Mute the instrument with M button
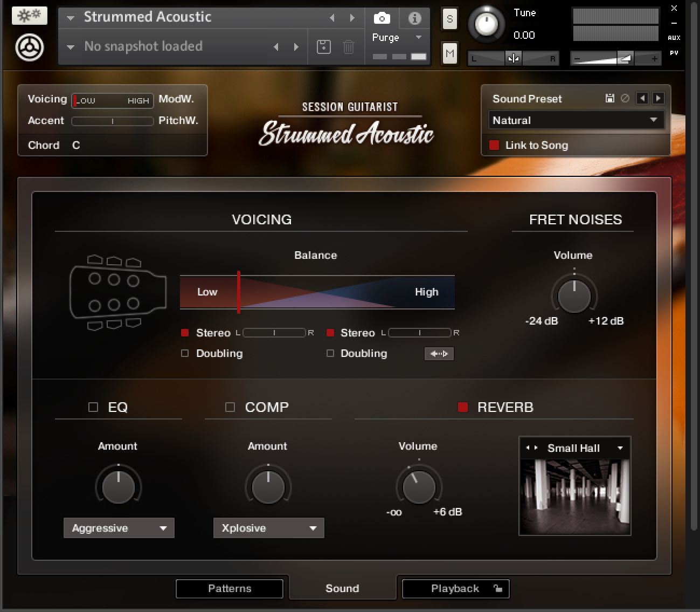 tap(449, 53)
